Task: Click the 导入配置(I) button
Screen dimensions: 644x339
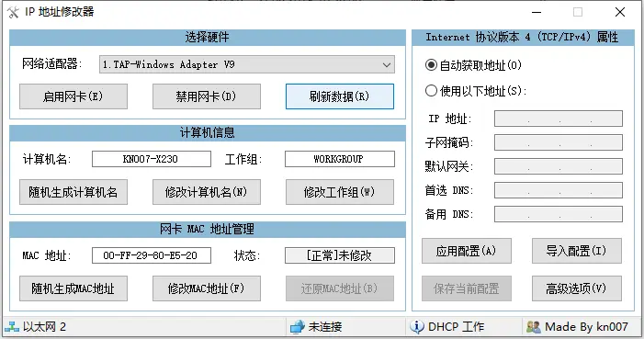Action: [577, 251]
